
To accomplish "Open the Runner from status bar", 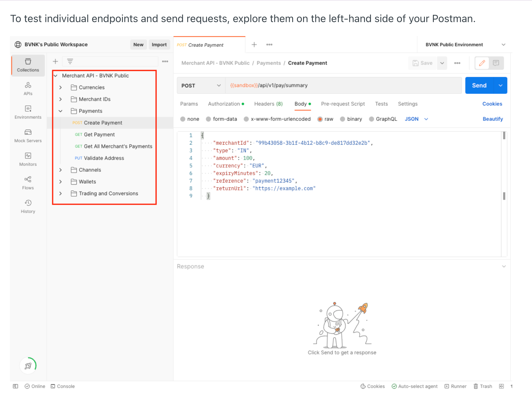I will pos(456,386).
